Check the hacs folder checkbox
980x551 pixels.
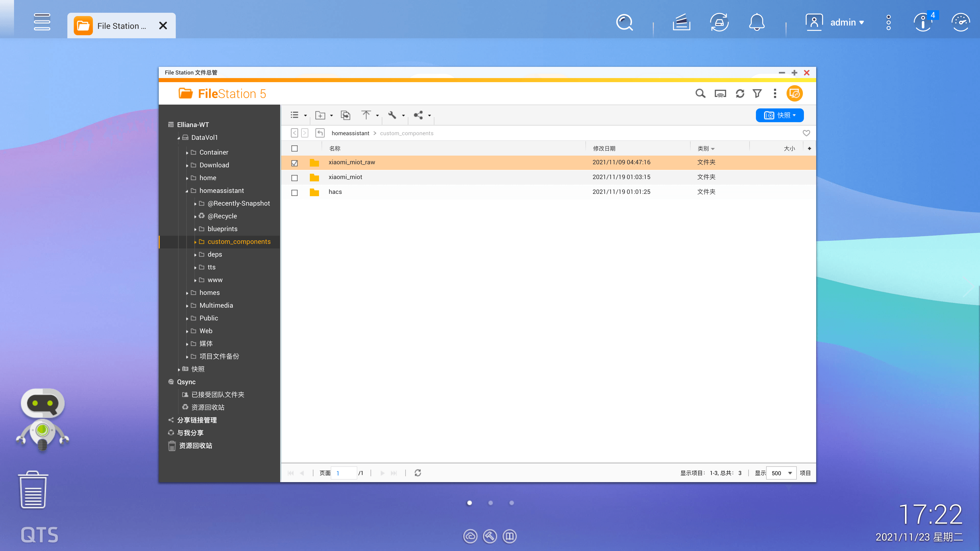pos(295,193)
